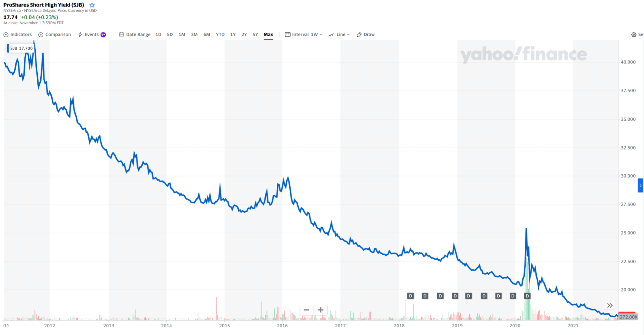
Task: Click the 17.74 price value
Action: [x=10, y=17]
